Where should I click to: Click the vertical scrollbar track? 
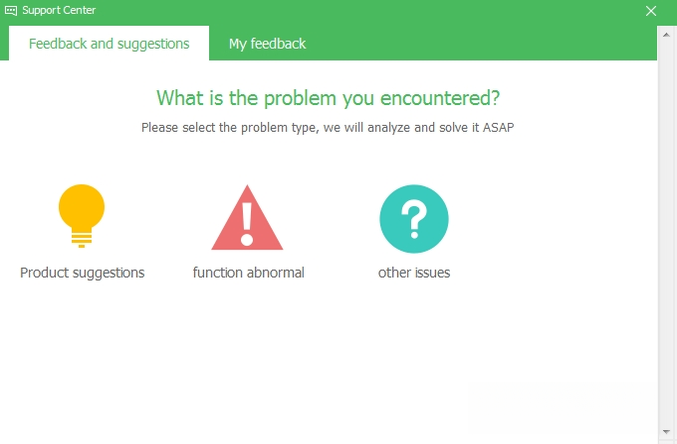pyautogui.click(x=666, y=233)
